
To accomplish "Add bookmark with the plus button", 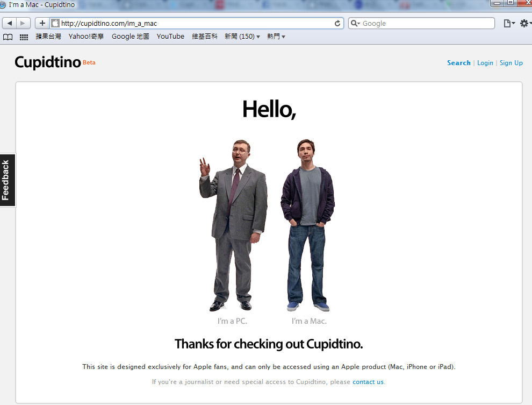I will pyautogui.click(x=42, y=23).
